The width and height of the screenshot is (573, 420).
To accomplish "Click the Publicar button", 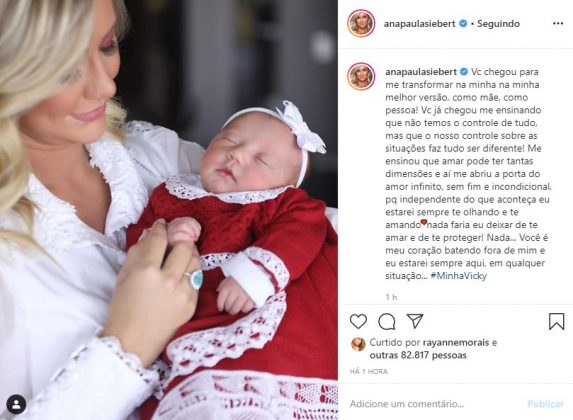I will click(545, 404).
